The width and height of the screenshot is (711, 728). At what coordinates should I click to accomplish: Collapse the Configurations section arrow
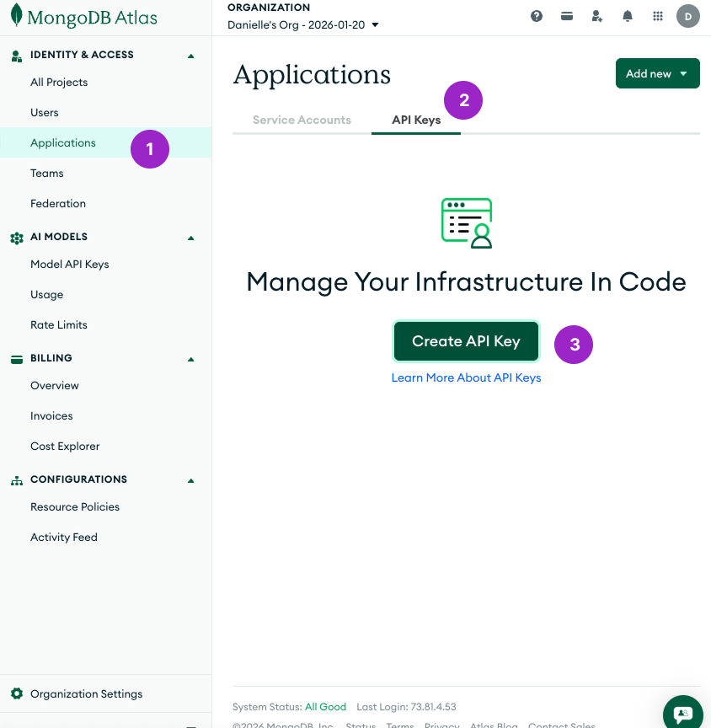[190, 480]
